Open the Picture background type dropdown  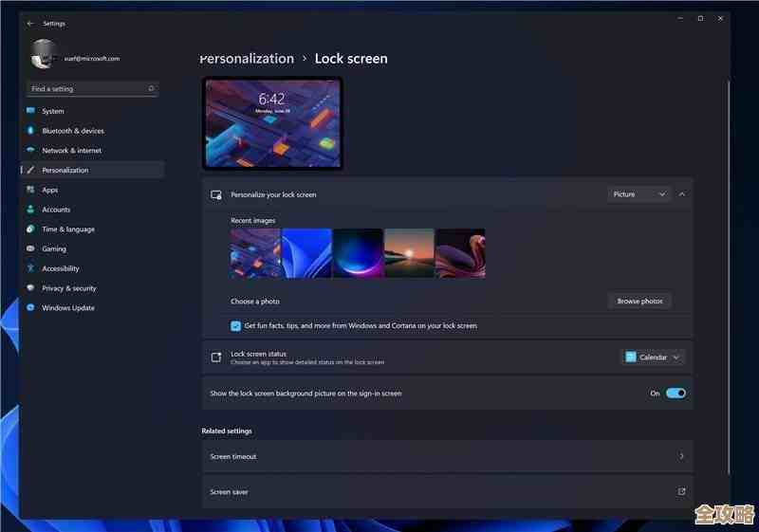639,194
